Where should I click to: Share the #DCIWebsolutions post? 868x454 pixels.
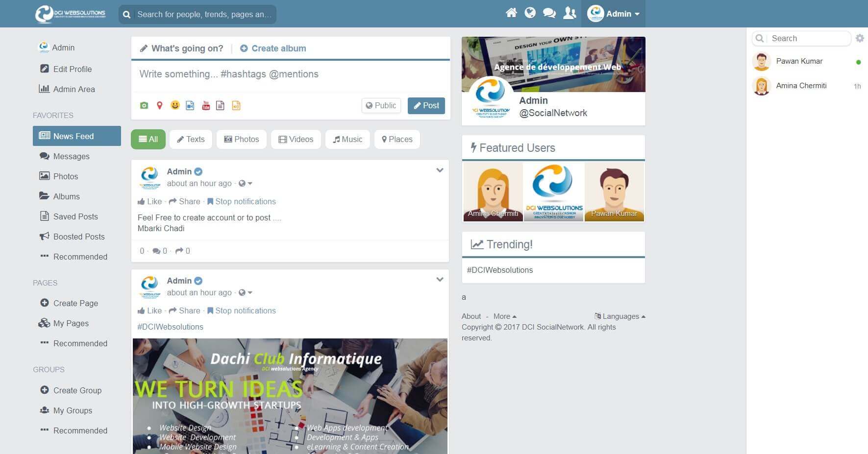click(185, 311)
